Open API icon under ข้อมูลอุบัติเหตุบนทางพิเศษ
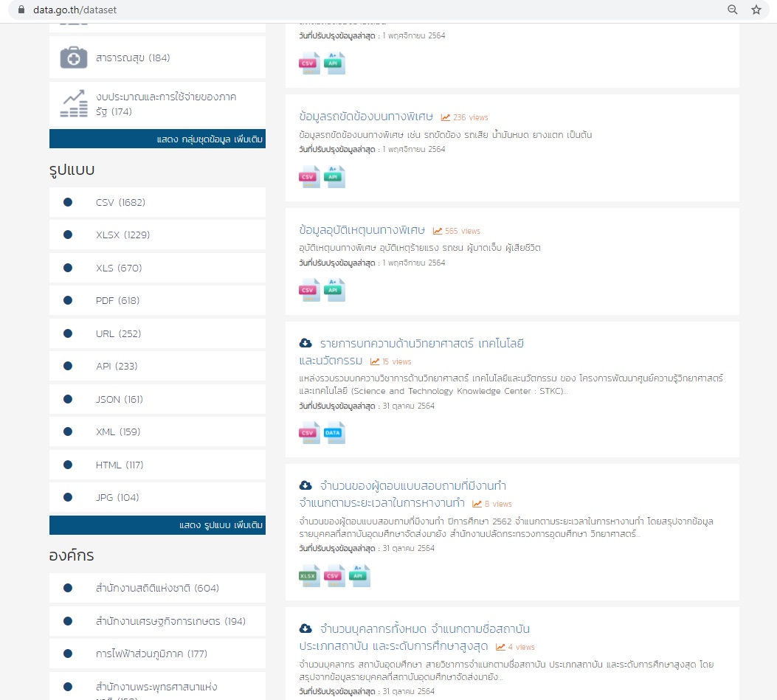 [x=334, y=291]
